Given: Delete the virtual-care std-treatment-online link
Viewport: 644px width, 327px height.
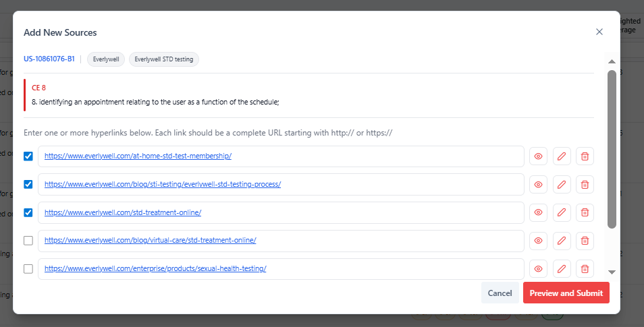Looking at the screenshot, I should tap(585, 240).
